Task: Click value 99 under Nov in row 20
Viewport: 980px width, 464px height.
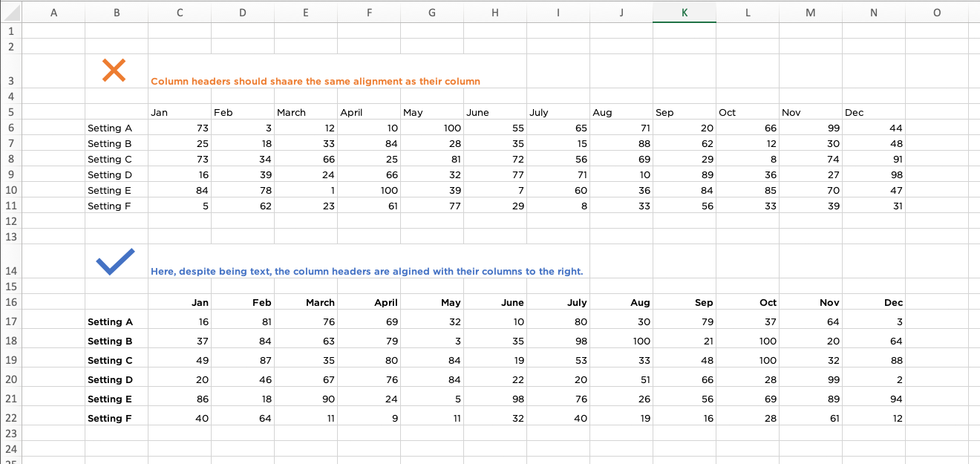Action: coord(833,380)
